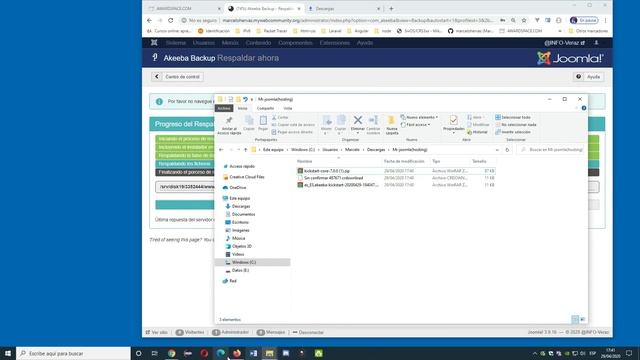The width and height of the screenshot is (640, 360).
Task: Click Firefox icon on Windows taskbar
Action: click(x=237, y=353)
